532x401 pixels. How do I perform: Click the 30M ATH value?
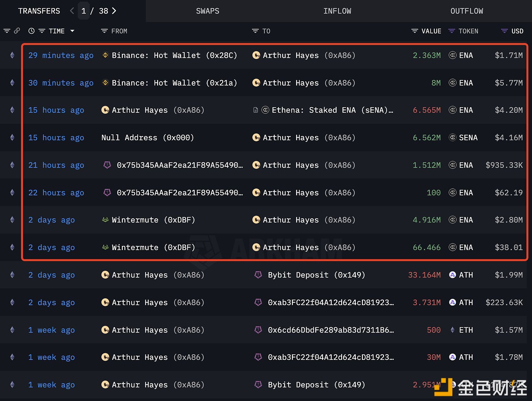click(x=434, y=357)
